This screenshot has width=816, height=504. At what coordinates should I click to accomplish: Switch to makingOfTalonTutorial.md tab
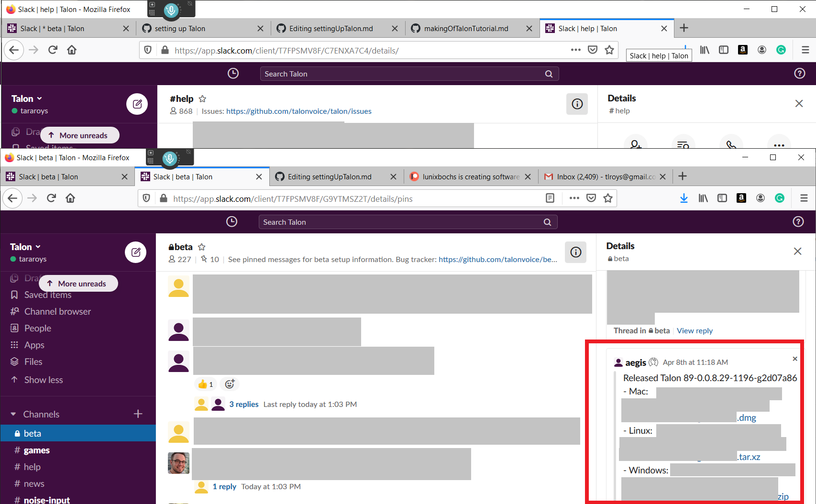pos(472,28)
